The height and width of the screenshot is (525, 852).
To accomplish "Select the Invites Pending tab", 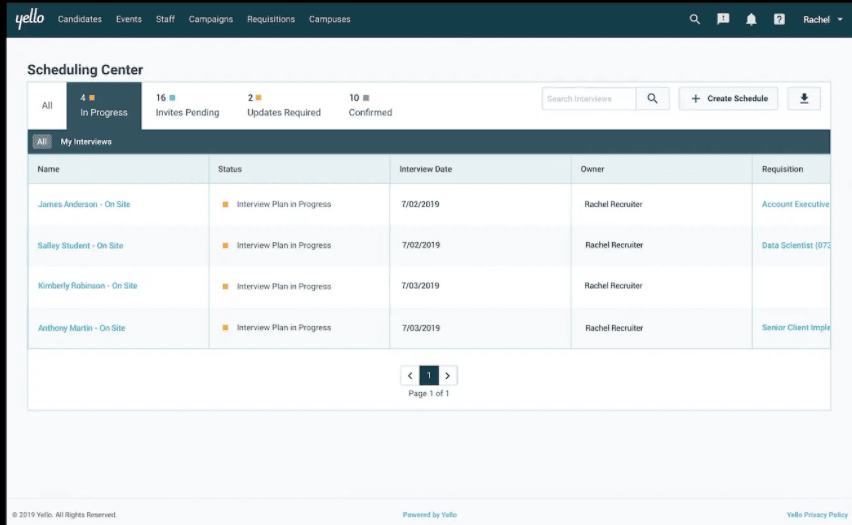I will tap(187, 106).
